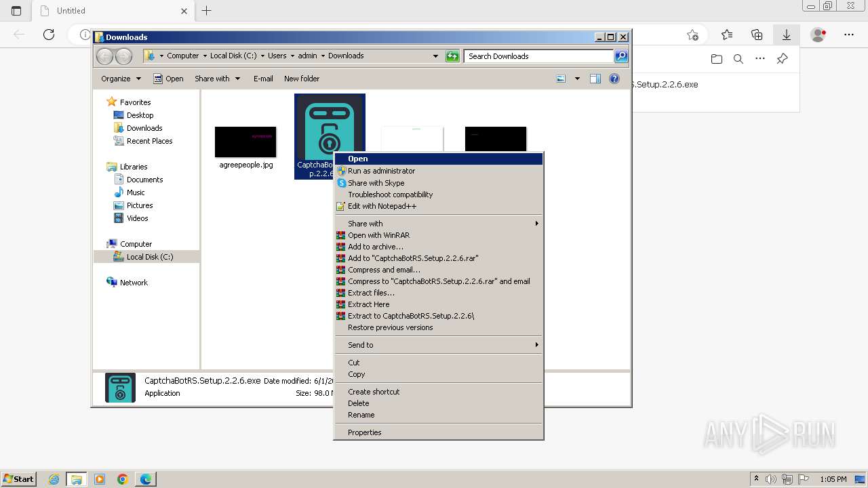868x488 pixels.
Task: Select the agreepeople.jpg thumbnail
Action: pos(245,142)
